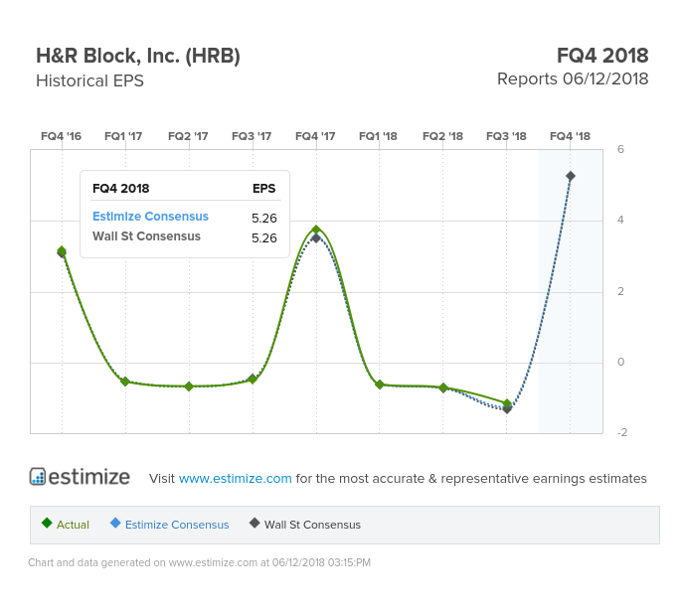The image size is (681, 616).
Task: Select the FQ3 '17 quarter label
Action: (x=252, y=136)
